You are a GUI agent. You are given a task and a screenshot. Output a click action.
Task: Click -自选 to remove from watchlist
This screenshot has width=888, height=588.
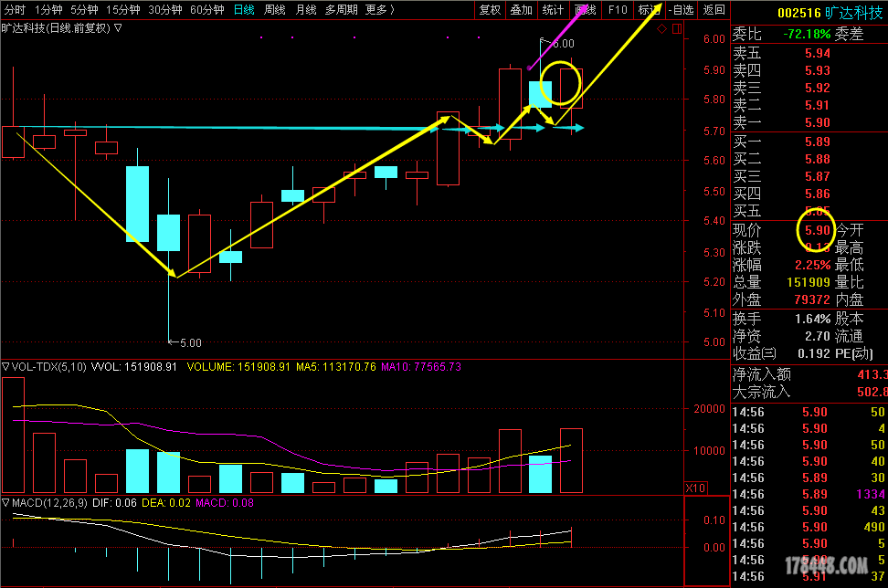coord(681,10)
